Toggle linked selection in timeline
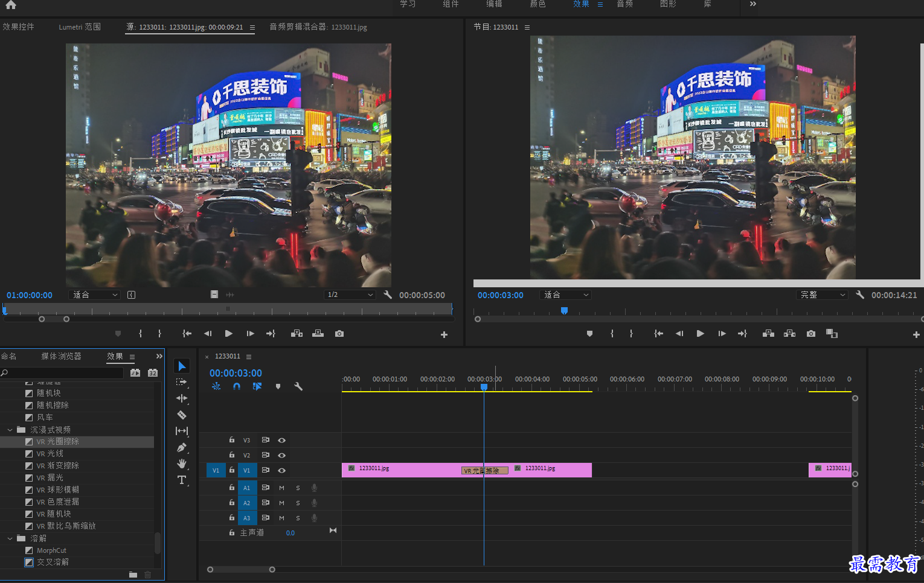Screen dimensions: 924x583 (x=257, y=386)
